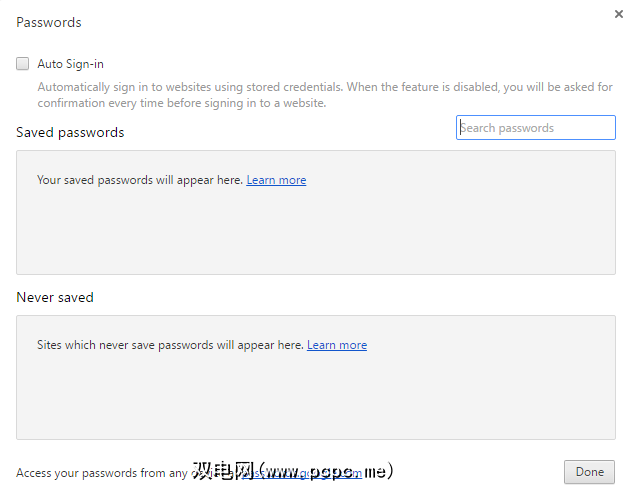Click the "confirmation every time" description line
This screenshot has width=629, height=494.
coord(182,103)
